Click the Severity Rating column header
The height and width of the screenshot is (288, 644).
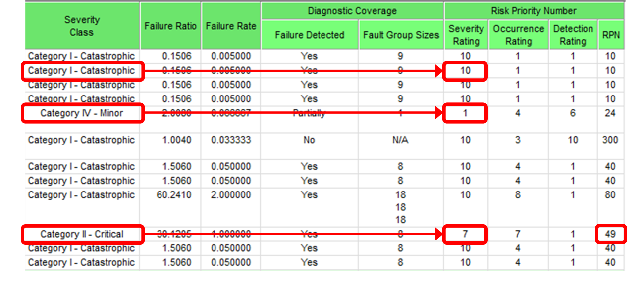pos(466,35)
